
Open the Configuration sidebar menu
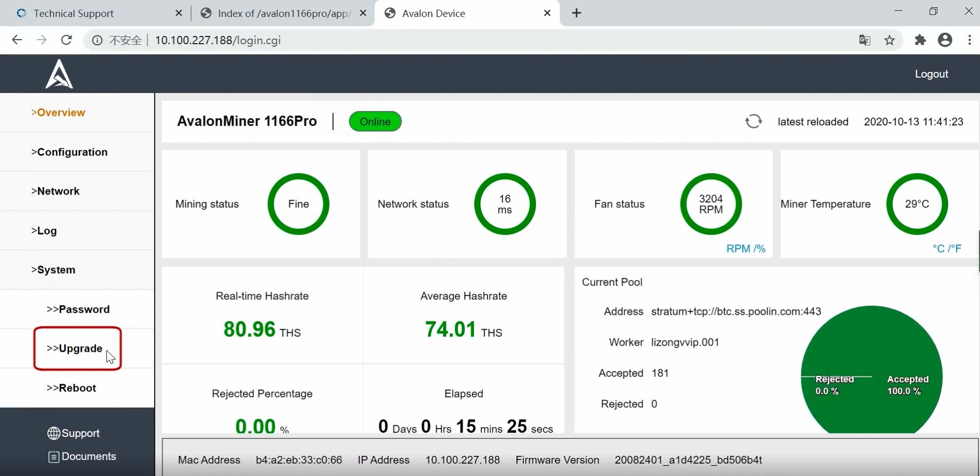point(69,152)
